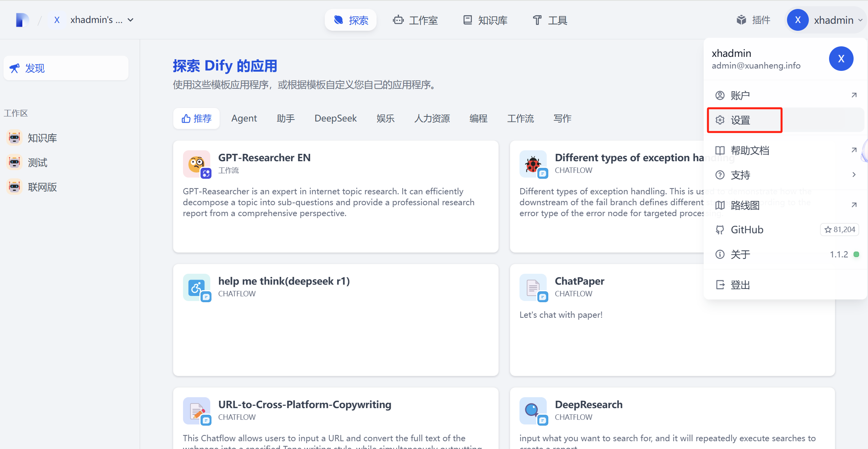The height and width of the screenshot is (449, 868).
Task: Click the 设置 gear icon
Action: click(x=720, y=120)
